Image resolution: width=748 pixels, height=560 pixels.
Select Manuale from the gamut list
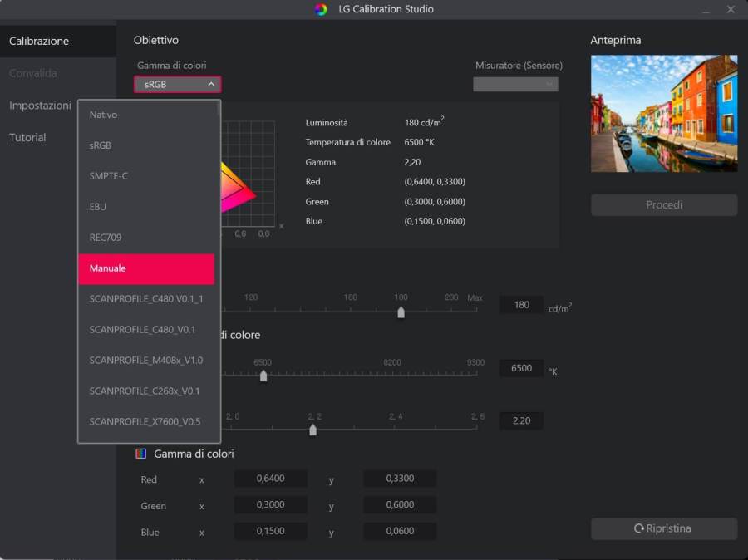tap(146, 269)
